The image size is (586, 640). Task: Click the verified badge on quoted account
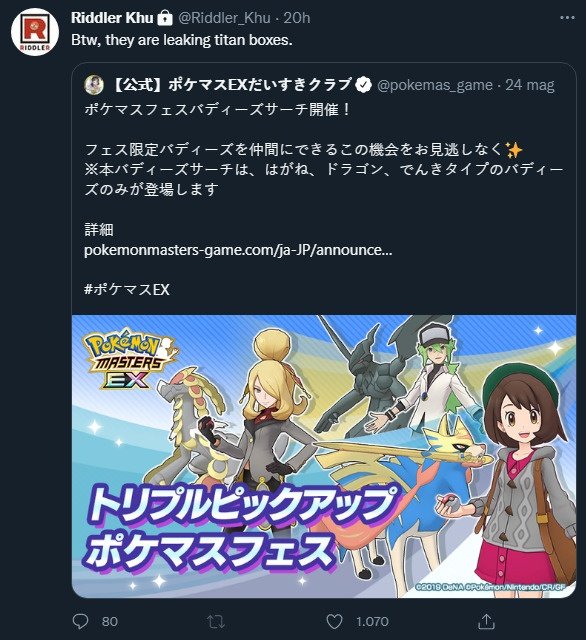pyautogui.click(x=363, y=85)
